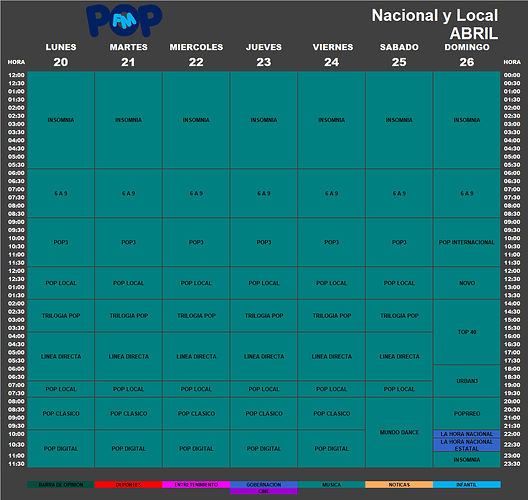The width and height of the screenshot is (528, 500).
Task: Click the ABRIL month label
Action: pos(474,34)
